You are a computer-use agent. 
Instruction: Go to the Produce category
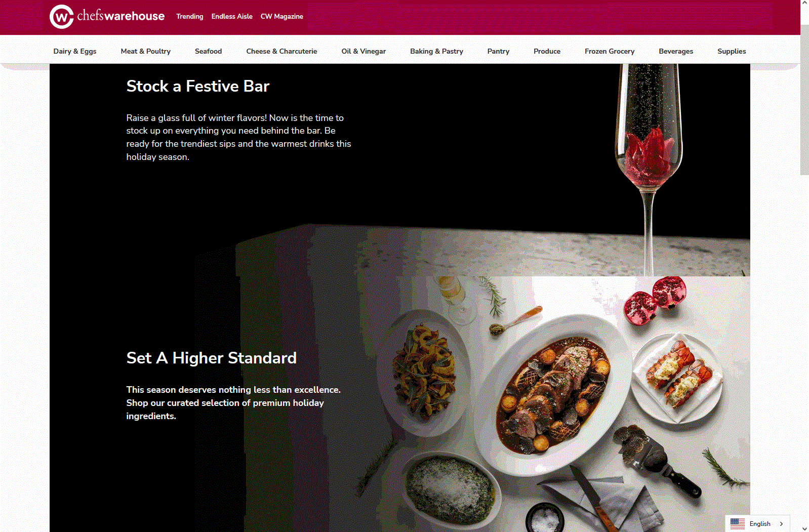coord(547,51)
